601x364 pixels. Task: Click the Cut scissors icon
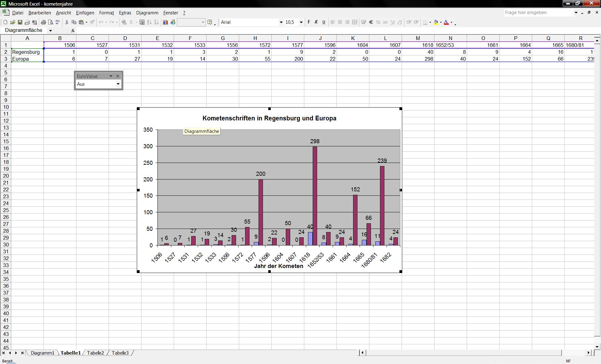(67, 22)
